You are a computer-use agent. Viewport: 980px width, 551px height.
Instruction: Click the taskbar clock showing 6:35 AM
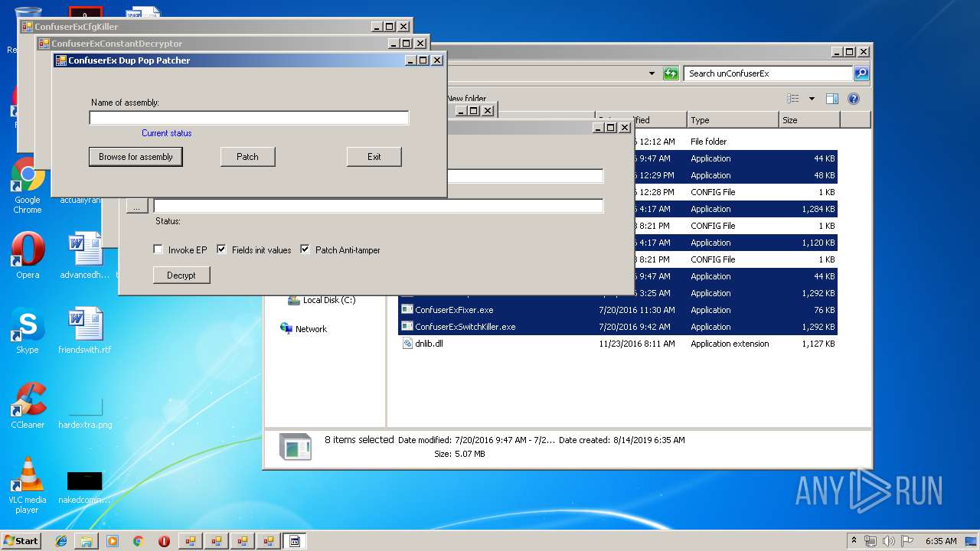tap(941, 541)
